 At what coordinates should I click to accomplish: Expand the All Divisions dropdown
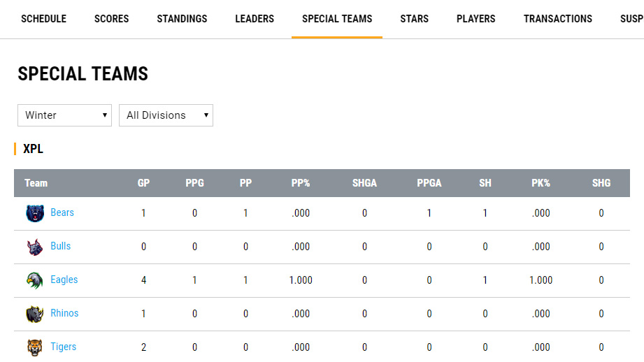point(166,115)
